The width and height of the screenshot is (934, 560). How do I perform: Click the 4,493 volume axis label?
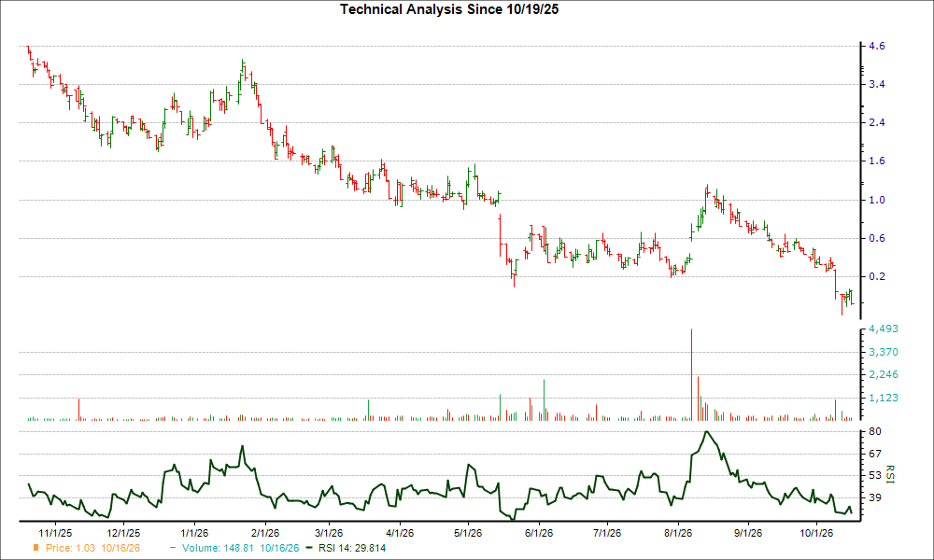tap(884, 329)
